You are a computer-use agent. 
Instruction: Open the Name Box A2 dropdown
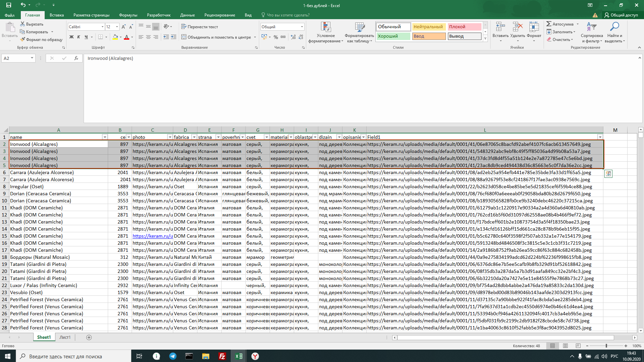point(32,58)
